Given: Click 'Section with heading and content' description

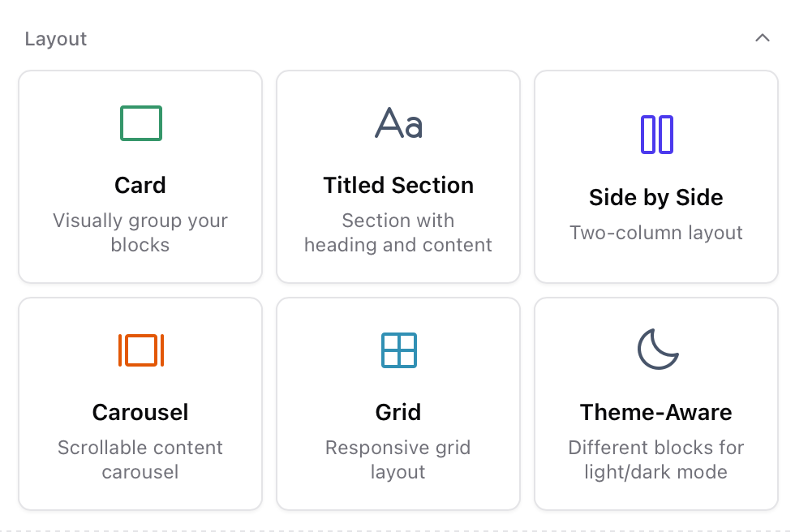Looking at the screenshot, I should 398,233.
